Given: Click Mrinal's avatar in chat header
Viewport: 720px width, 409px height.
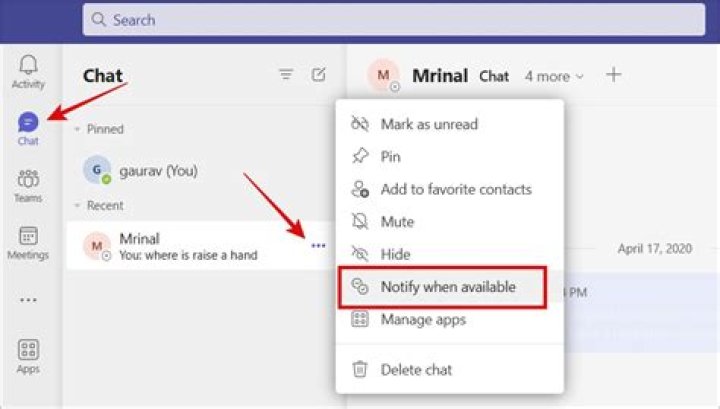Looking at the screenshot, I should pyautogui.click(x=384, y=75).
